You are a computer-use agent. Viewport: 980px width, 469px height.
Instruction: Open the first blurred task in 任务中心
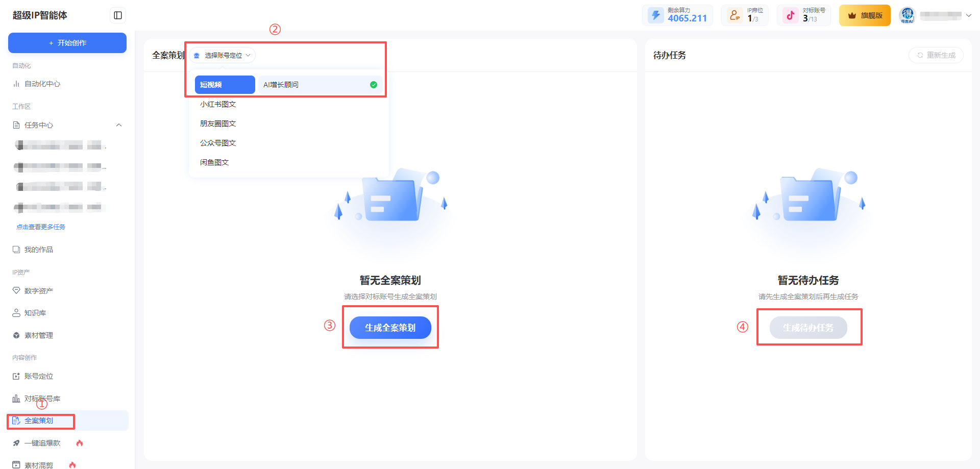pyautogui.click(x=61, y=145)
